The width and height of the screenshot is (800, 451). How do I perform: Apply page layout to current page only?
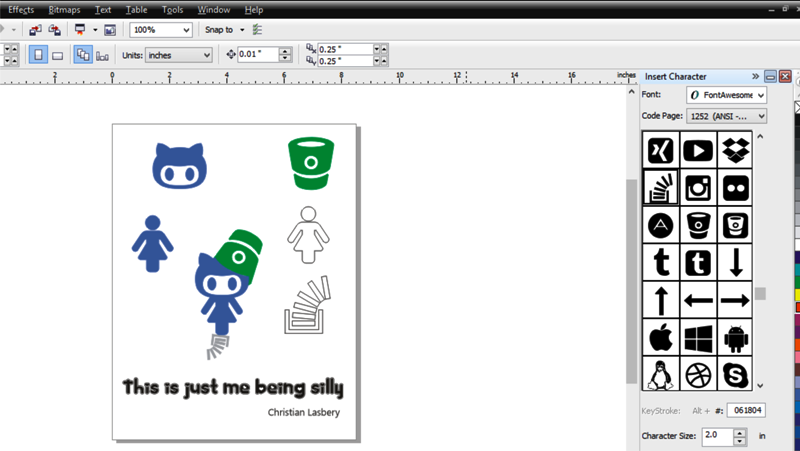[x=103, y=55]
